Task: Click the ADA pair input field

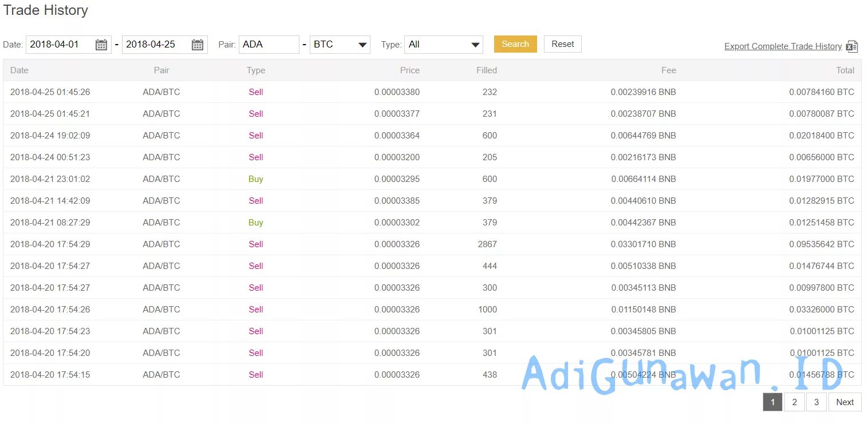Action: (x=269, y=45)
